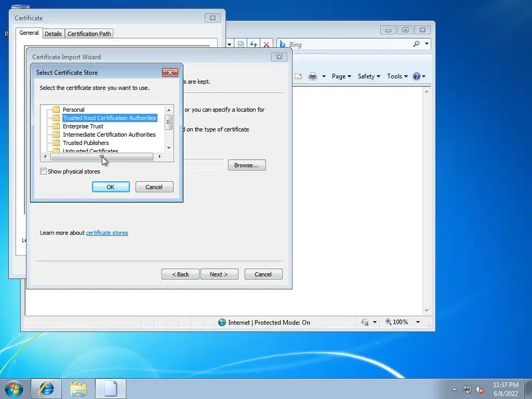
Task: Click the Read Mail icon in IE toolbar
Action: [x=298, y=76]
